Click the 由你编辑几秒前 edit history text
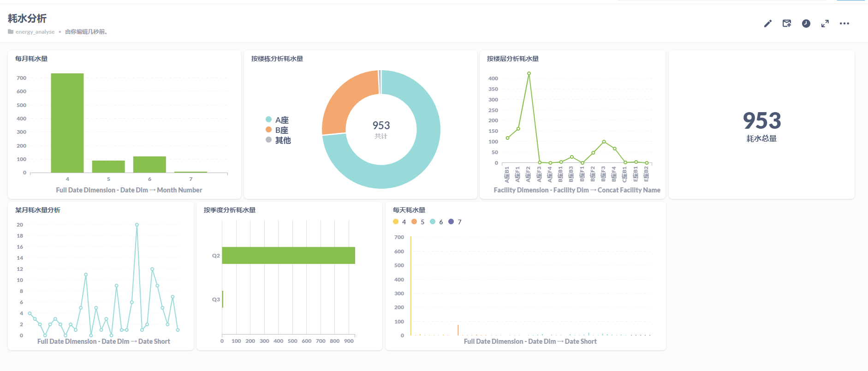Screen dimensions: 868x371 coord(86,32)
